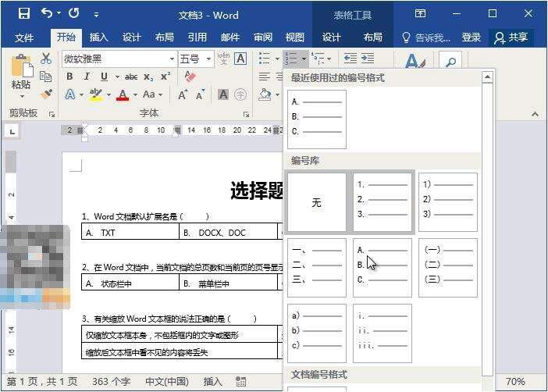Toggle Italic formatting
The image size is (548, 392).
[x=87, y=77]
